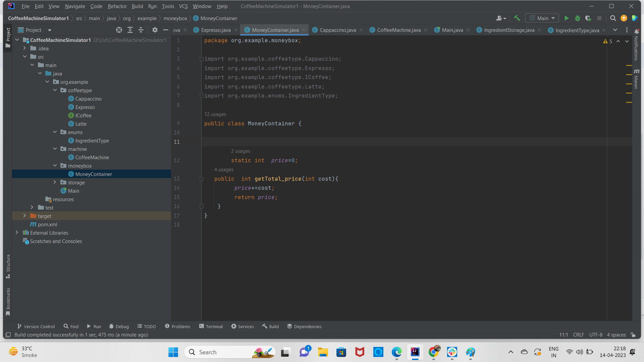Viewport: 644px width, 362px height.
Task: Open the user account icon in toolbar
Action: click(501, 18)
